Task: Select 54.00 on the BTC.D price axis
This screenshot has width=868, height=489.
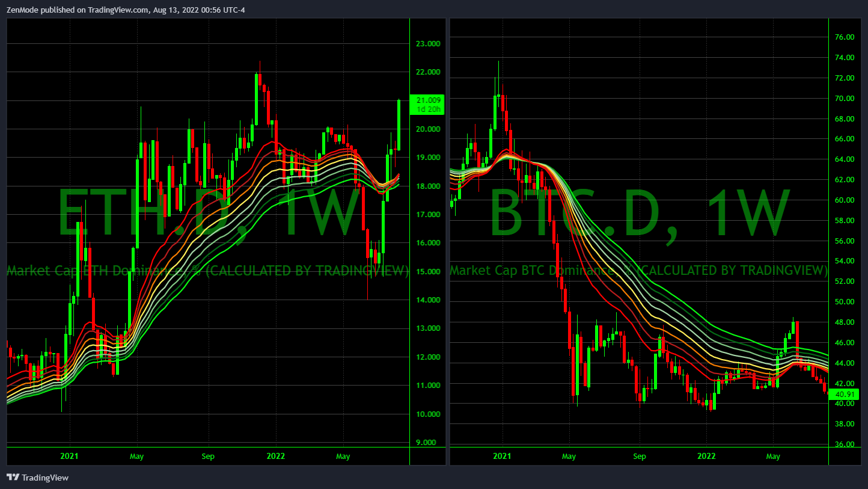Action: [x=845, y=260]
